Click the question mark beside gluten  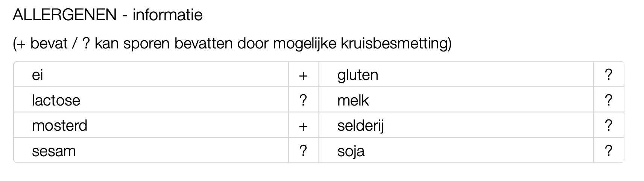[x=609, y=75]
